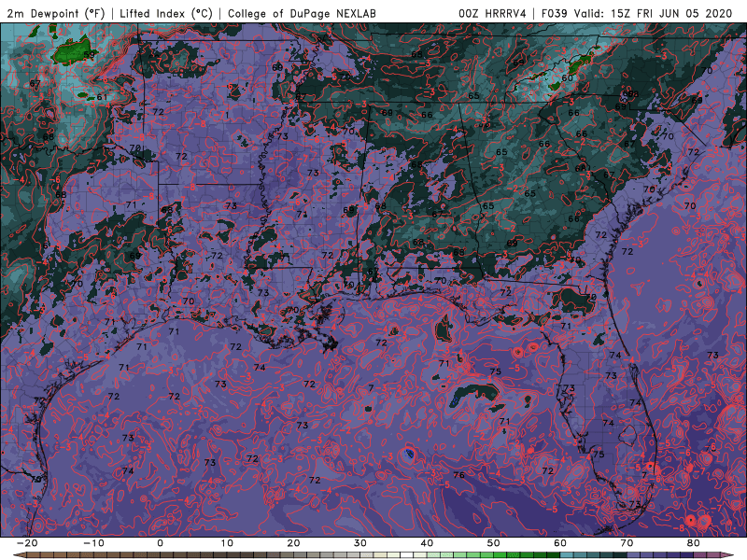Viewport: 747px width, 560px height.
Task: Click the '00Z HRRRV4' model run label
Action: pyautogui.click(x=493, y=13)
